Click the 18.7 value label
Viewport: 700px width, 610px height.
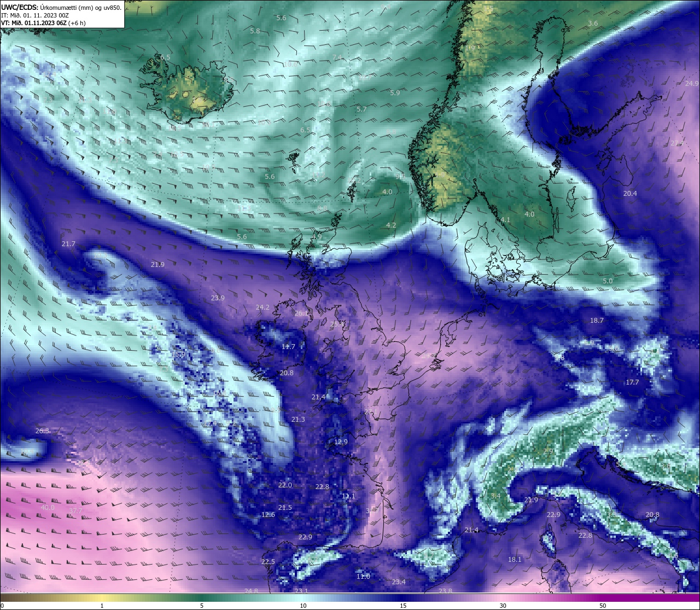point(597,321)
